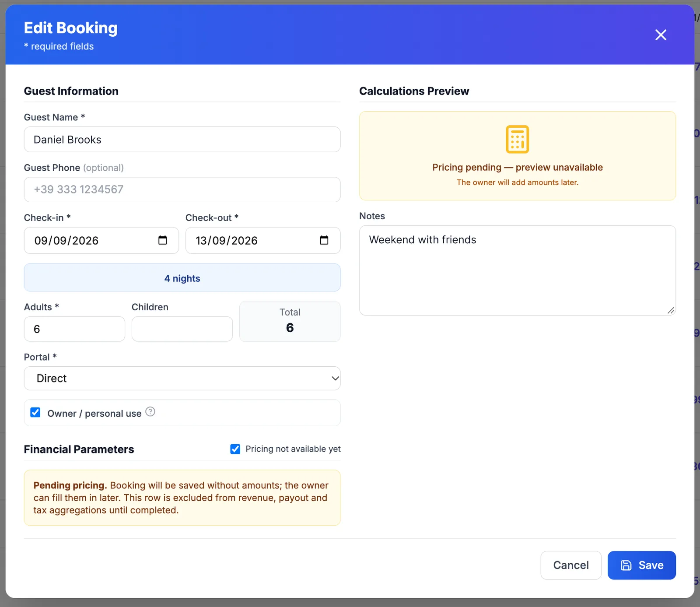Expand the Portal dropdown arrow
This screenshot has width=700, height=607.
[335, 379]
